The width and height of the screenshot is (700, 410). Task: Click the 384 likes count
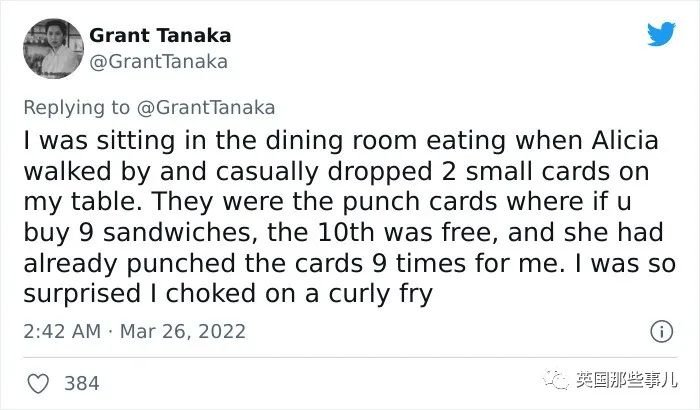[x=82, y=383]
